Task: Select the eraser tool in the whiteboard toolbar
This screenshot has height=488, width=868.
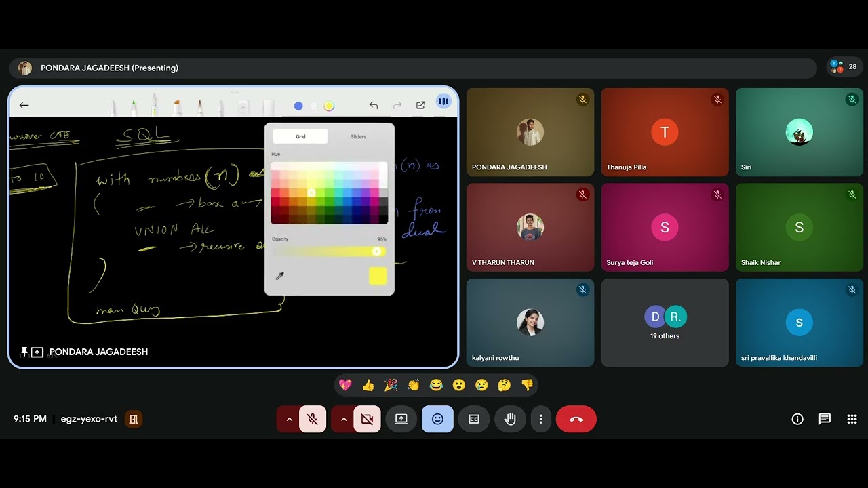Action: pyautogui.click(x=243, y=108)
